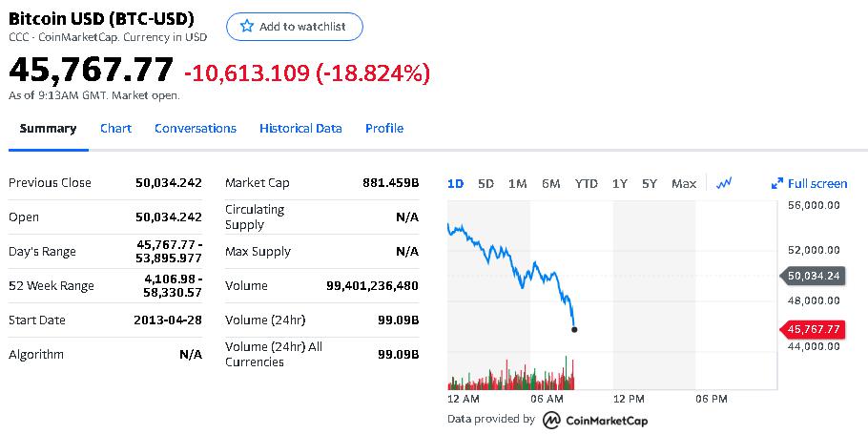Image resolution: width=868 pixels, height=434 pixels.
Task: Go to the Historical Data tab
Action: [300, 129]
